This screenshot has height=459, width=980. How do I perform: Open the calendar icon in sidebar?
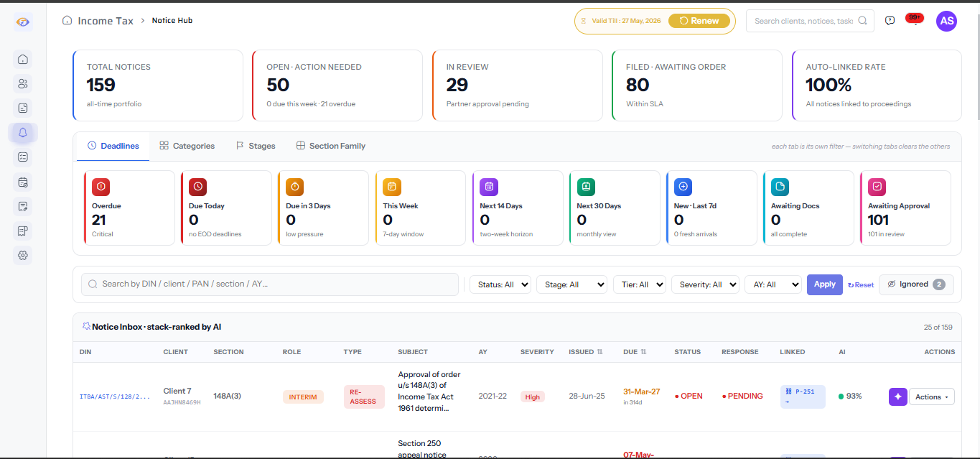point(23,182)
